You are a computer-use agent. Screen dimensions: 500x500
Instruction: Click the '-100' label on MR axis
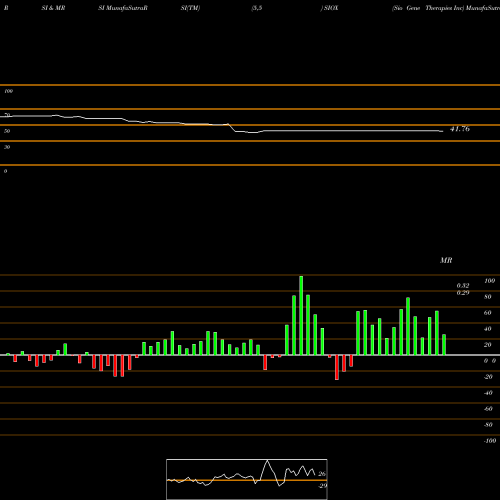[x=490, y=441]
